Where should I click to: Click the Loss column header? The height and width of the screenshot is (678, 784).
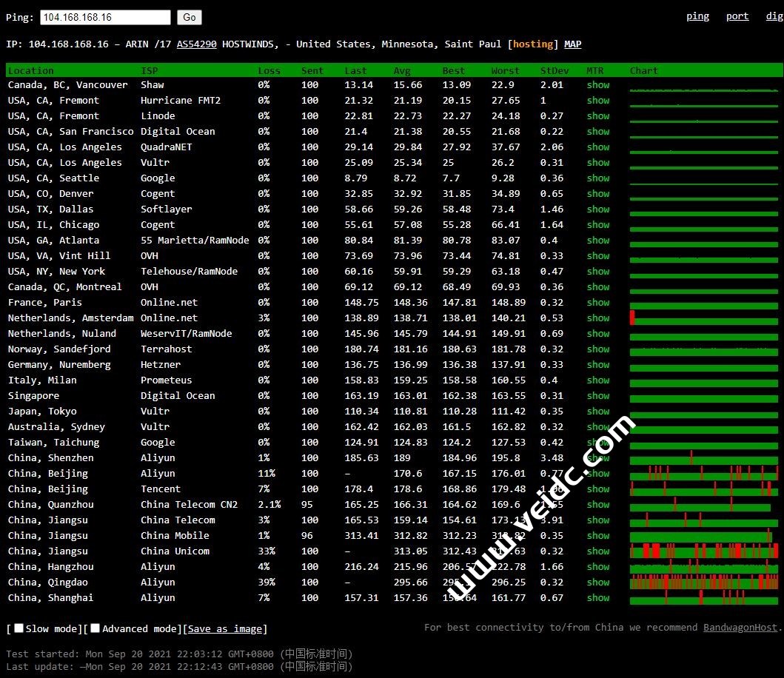[x=269, y=71]
